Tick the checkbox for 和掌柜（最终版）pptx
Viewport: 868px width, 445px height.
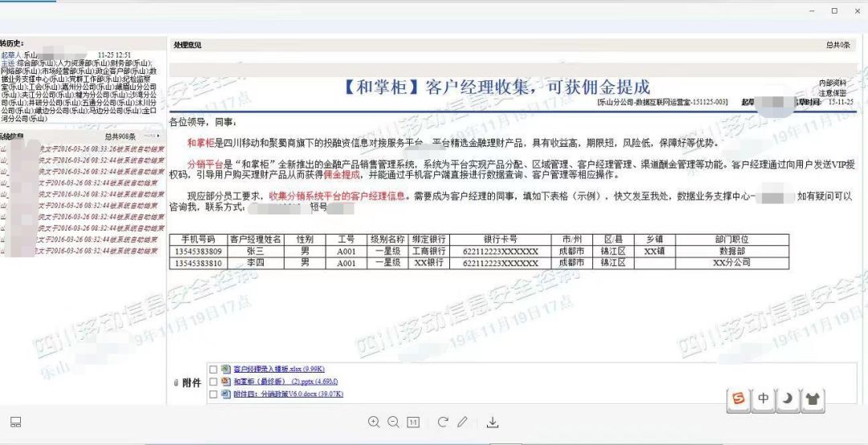[213, 382]
